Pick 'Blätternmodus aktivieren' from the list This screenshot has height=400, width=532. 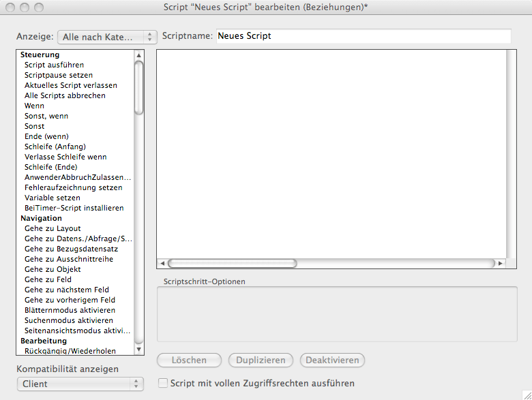pyautogui.click(x=70, y=310)
